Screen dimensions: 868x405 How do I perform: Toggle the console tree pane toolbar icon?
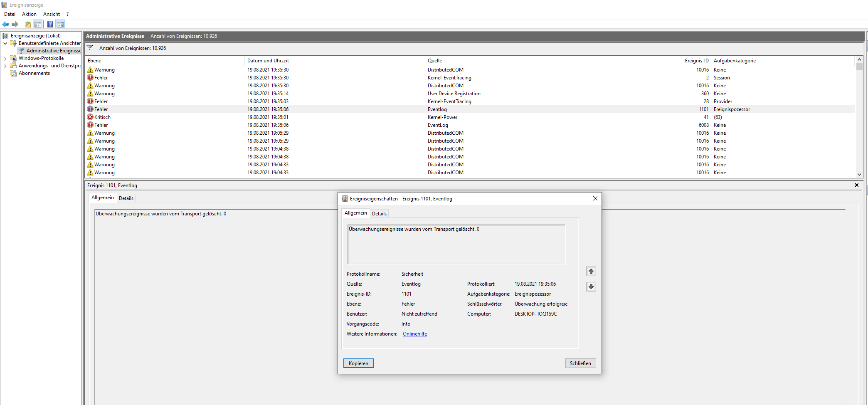pyautogui.click(x=38, y=24)
